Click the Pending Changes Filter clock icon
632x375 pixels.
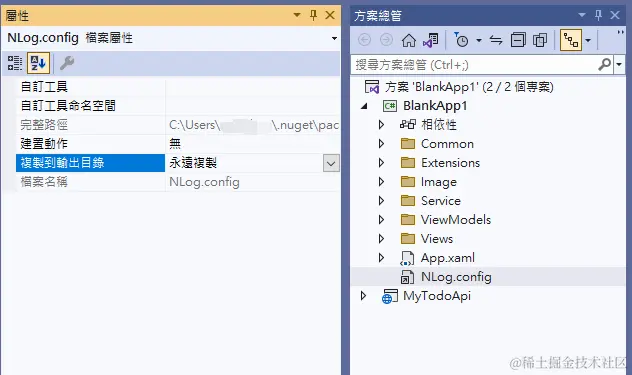(461, 40)
